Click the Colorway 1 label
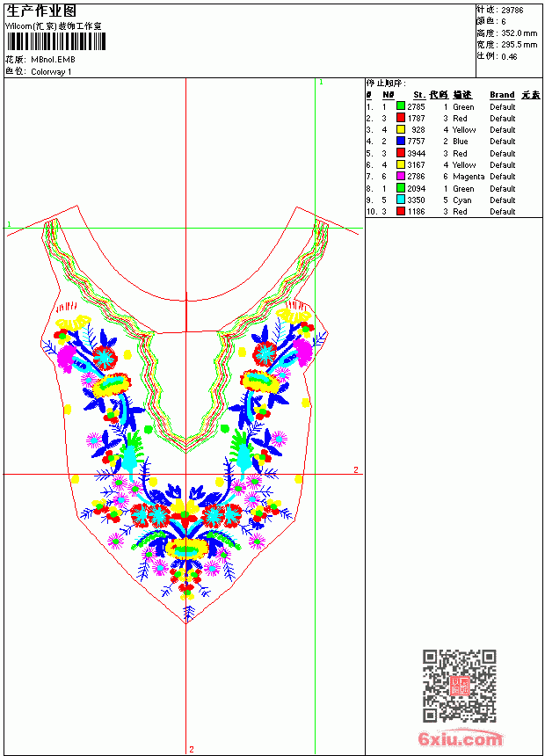This screenshot has width=545, height=756. pos(51,72)
